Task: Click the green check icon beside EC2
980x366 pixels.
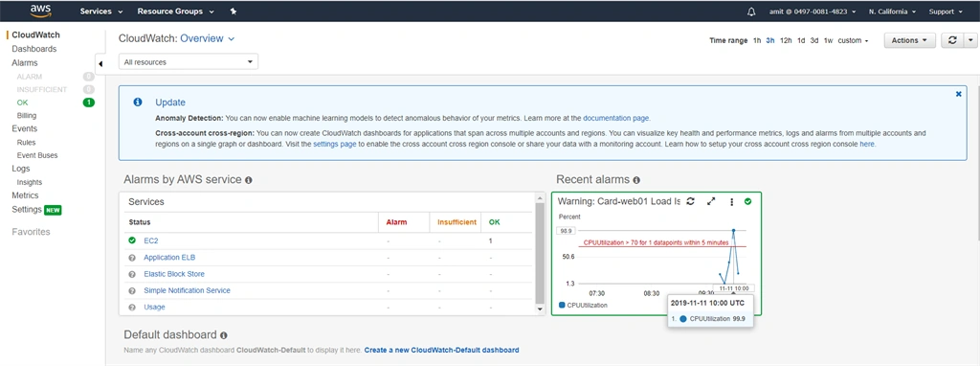Action: click(x=132, y=240)
